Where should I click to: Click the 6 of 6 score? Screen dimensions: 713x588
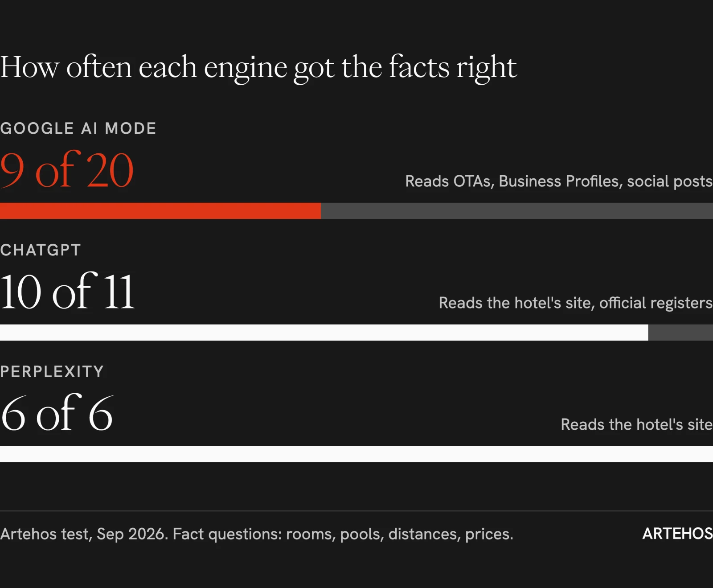(x=57, y=413)
